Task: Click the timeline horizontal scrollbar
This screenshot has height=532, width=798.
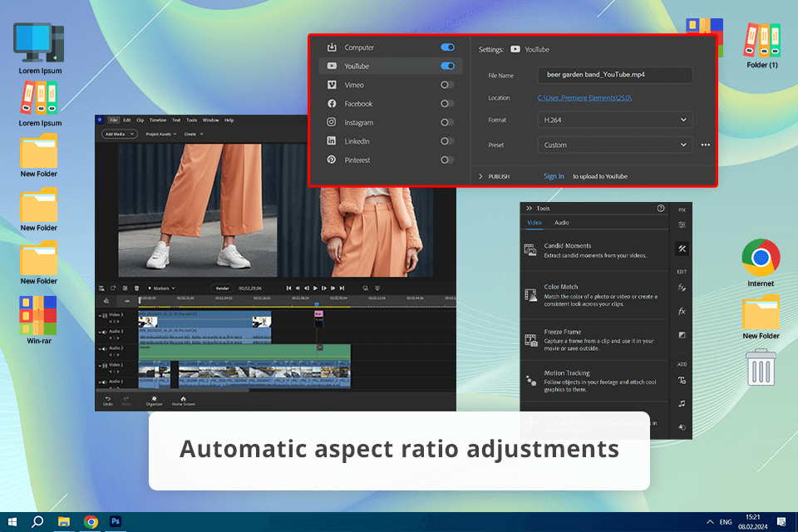Action: pos(173,391)
